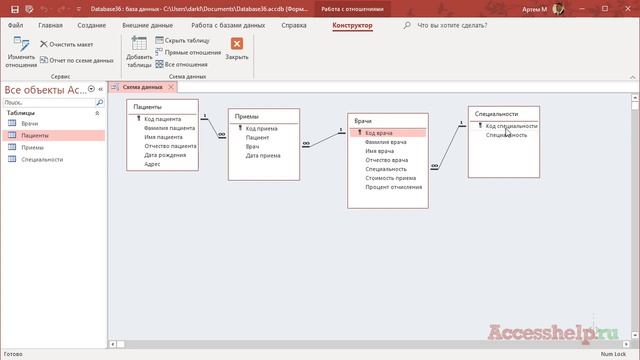Image resolution: width=640 pixels, height=360 pixels.
Task: Select the highlighted Код врача field
Action: coord(388,133)
